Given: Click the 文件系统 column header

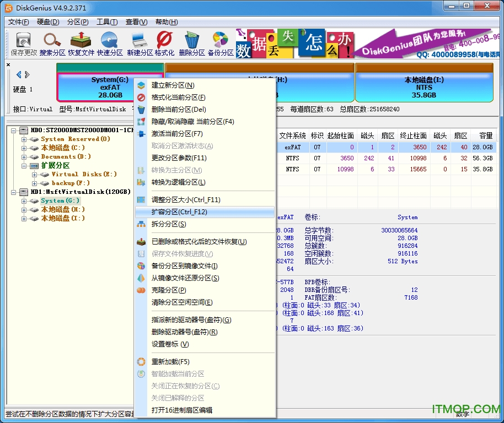Looking at the screenshot, I should click(292, 135).
